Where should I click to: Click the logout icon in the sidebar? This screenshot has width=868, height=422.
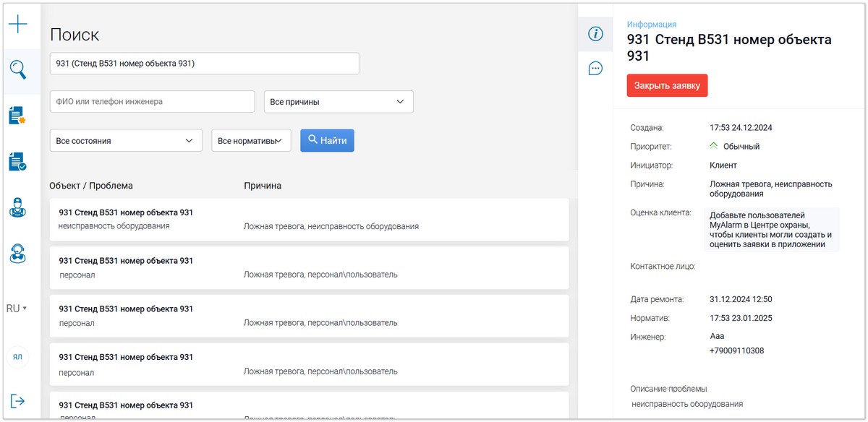pyautogui.click(x=18, y=401)
